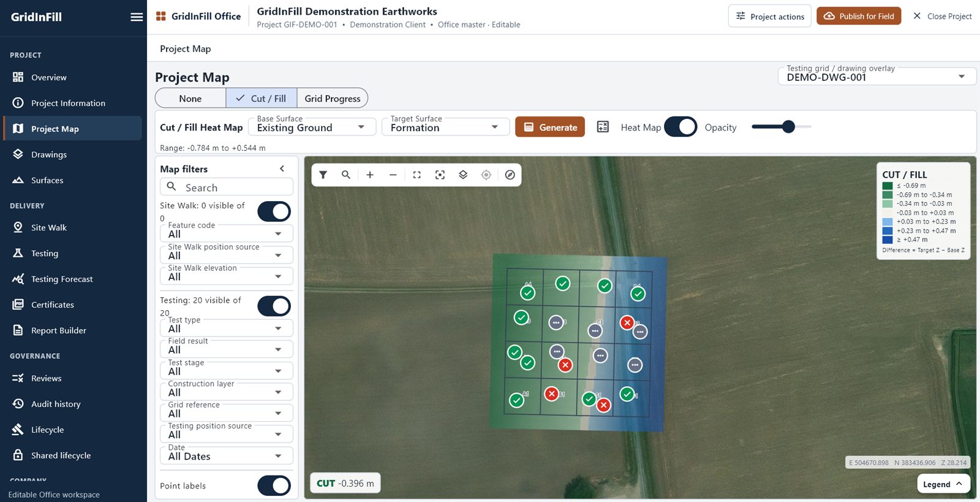The width and height of the screenshot is (980, 502).
Task: Toggle Site Walk visibility switch
Action: click(x=274, y=211)
